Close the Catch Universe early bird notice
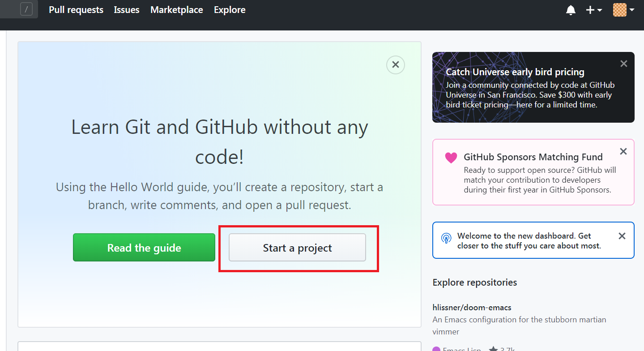 coord(624,64)
